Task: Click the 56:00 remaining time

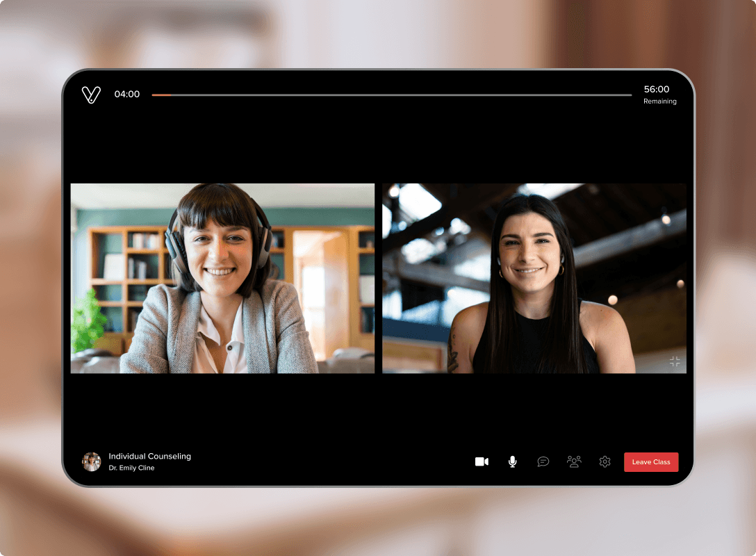Action: tap(657, 89)
